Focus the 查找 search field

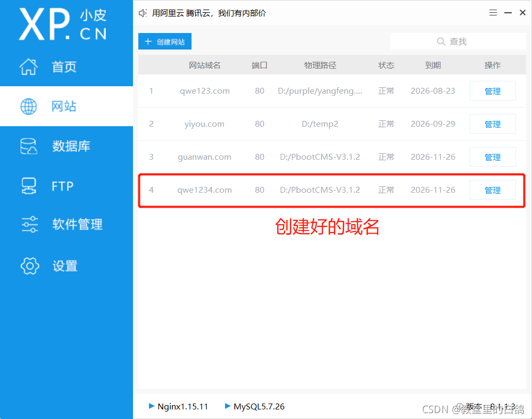pos(458,42)
